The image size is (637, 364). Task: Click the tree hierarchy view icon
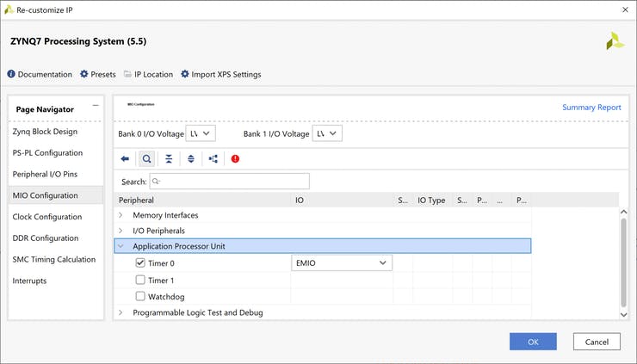[x=213, y=159]
